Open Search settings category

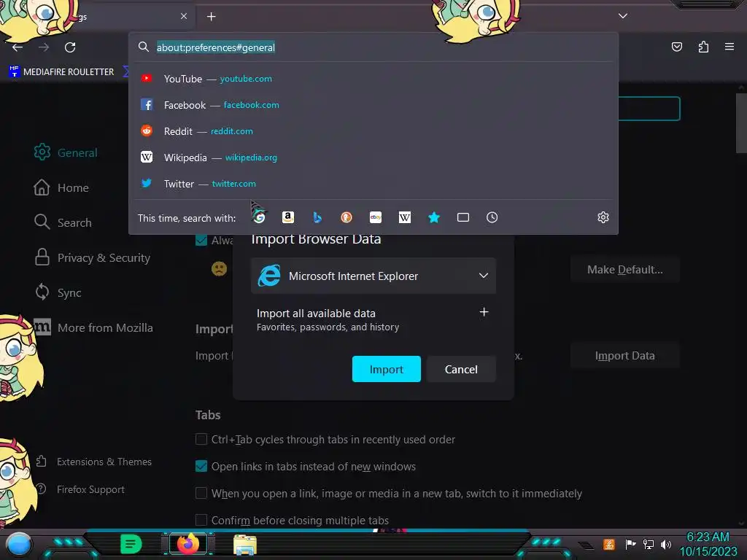pyautogui.click(x=63, y=222)
